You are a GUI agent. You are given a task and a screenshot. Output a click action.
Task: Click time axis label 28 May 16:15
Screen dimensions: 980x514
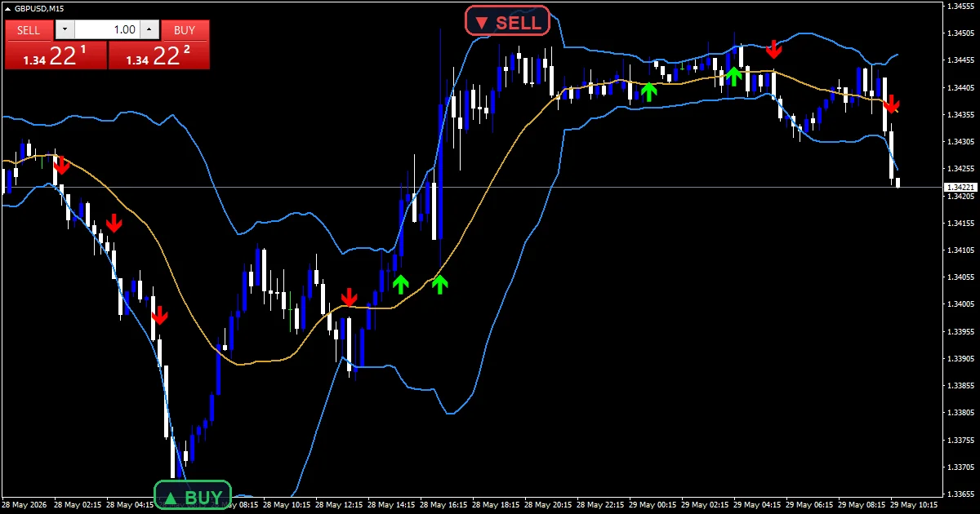[442, 505]
